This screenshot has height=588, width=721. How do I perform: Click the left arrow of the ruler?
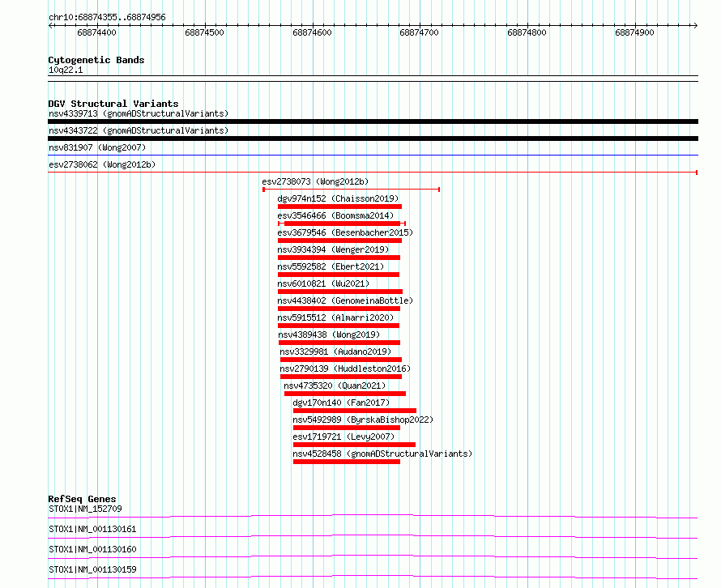(50, 25)
